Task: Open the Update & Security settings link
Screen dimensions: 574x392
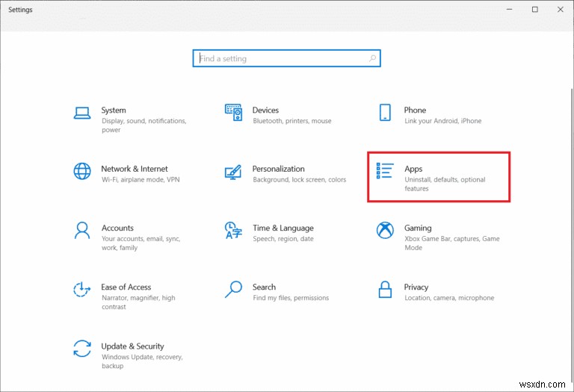Action: tap(132, 346)
